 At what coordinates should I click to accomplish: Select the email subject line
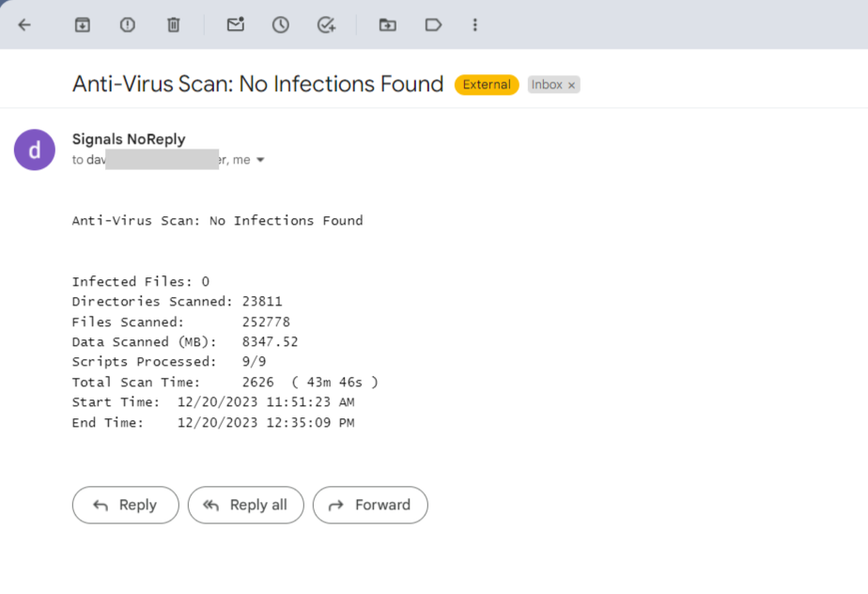[x=257, y=84]
